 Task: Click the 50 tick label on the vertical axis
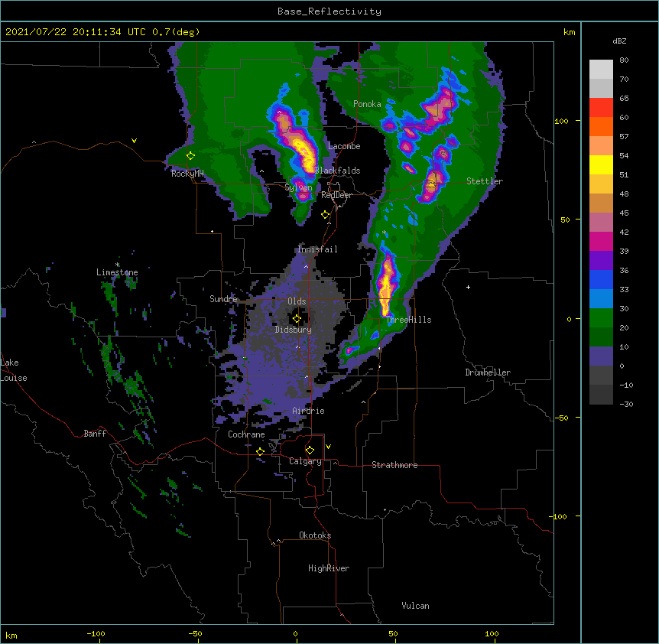coord(565,220)
